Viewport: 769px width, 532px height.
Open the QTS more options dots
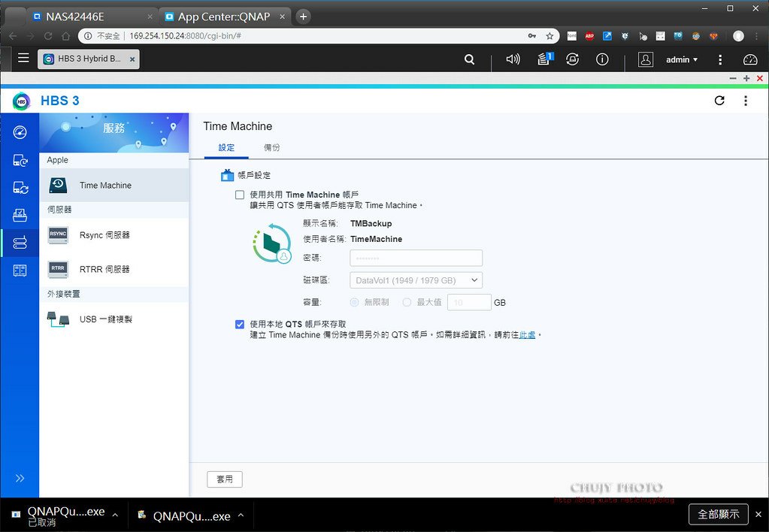click(720, 59)
